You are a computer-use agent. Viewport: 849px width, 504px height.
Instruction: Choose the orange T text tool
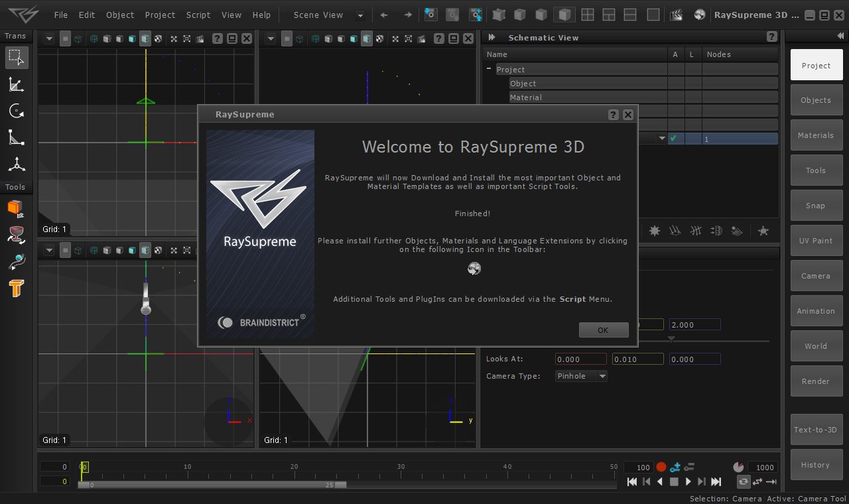(x=16, y=288)
